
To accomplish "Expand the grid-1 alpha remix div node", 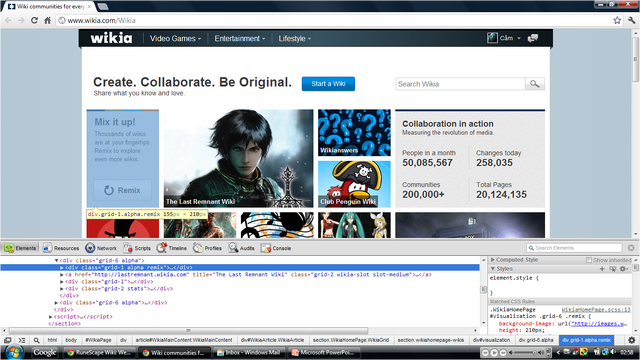I will tap(62, 268).
